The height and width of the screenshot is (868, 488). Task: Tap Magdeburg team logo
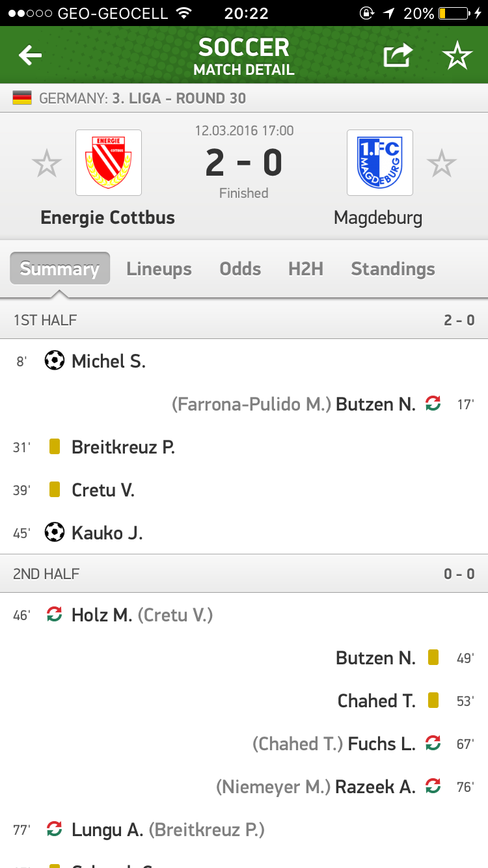(380, 163)
